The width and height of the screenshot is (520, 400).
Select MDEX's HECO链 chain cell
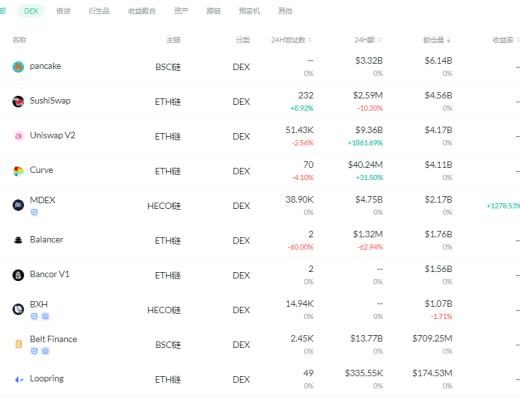point(164,206)
